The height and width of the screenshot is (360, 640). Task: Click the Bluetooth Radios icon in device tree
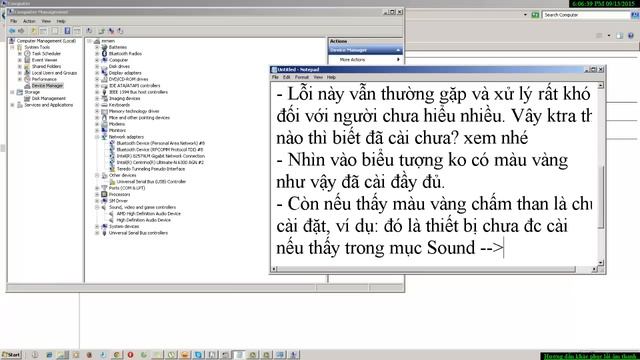pyautogui.click(x=104, y=53)
